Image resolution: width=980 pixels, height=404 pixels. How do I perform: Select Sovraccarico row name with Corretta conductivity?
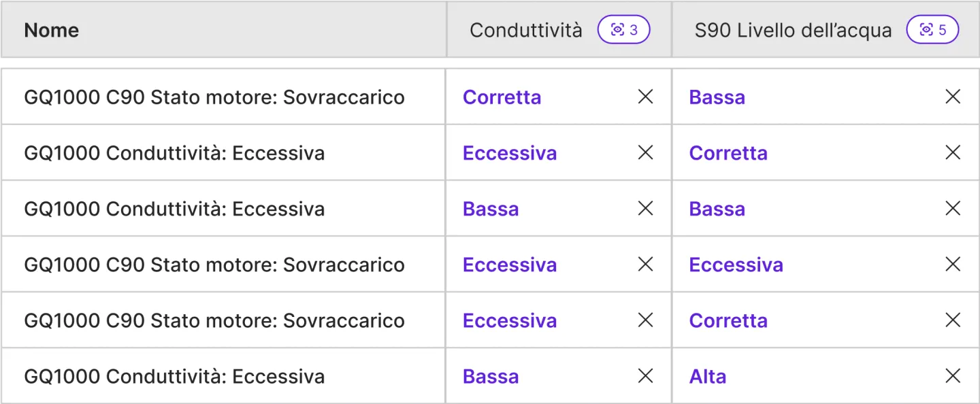(214, 97)
